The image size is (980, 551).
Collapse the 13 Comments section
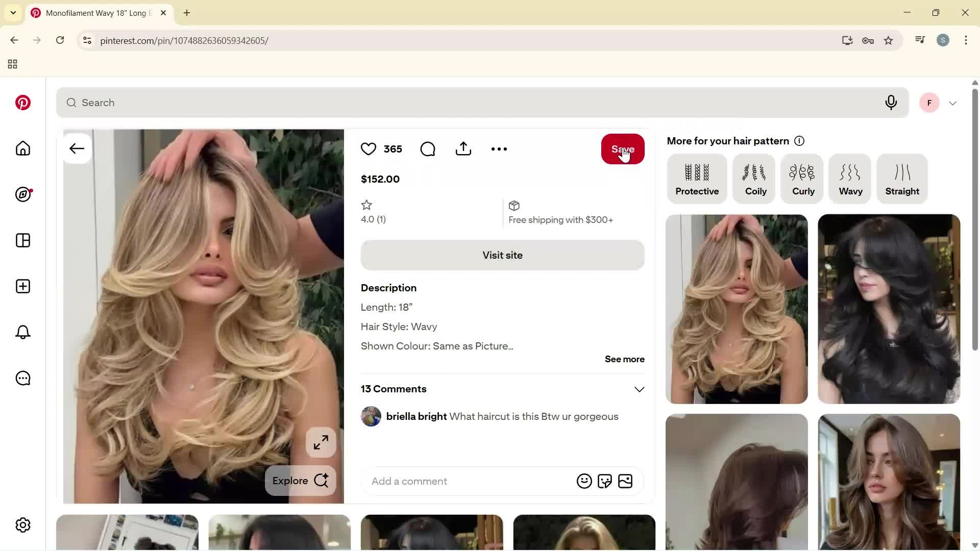(640, 389)
